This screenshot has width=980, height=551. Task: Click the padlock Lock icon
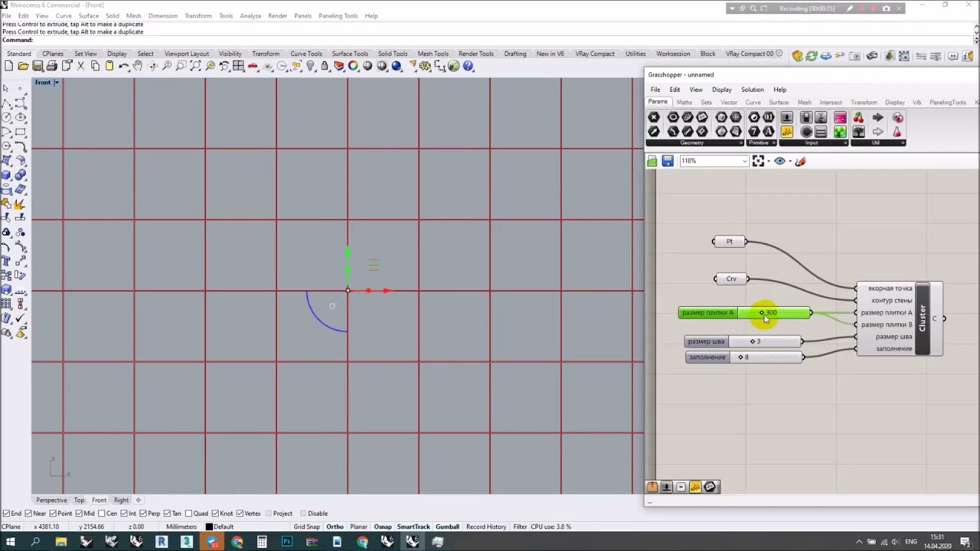(325, 66)
